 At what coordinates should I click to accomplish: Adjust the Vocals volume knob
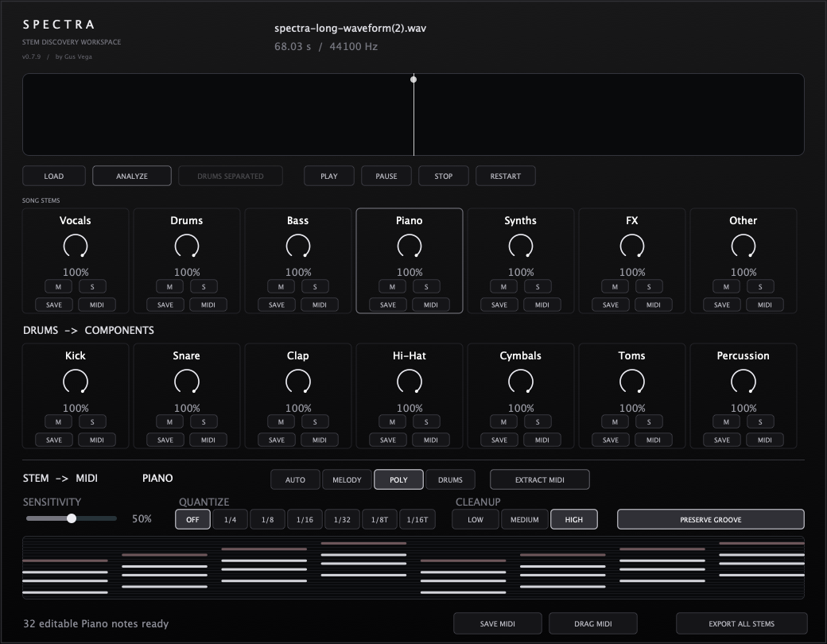tap(76, 246)
